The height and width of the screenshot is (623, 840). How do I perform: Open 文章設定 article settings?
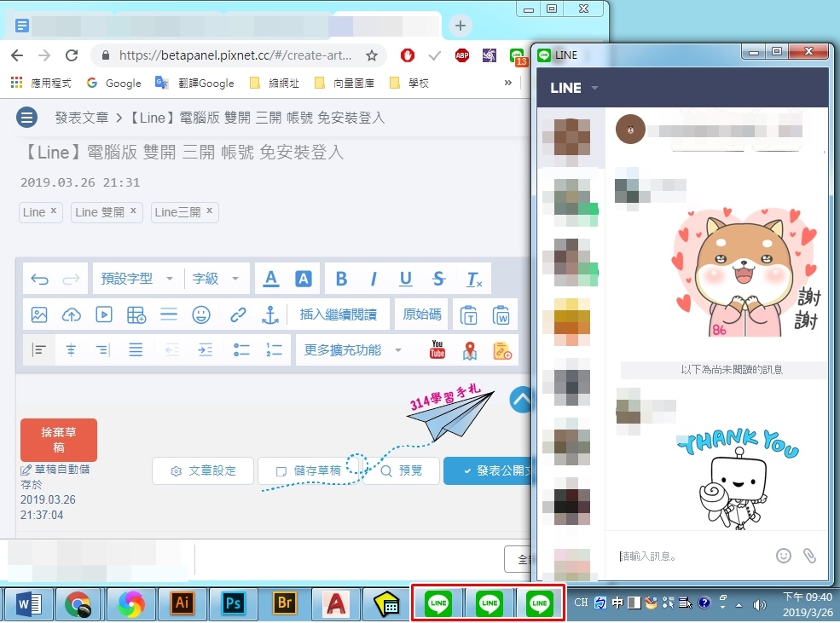coord(203,471)
